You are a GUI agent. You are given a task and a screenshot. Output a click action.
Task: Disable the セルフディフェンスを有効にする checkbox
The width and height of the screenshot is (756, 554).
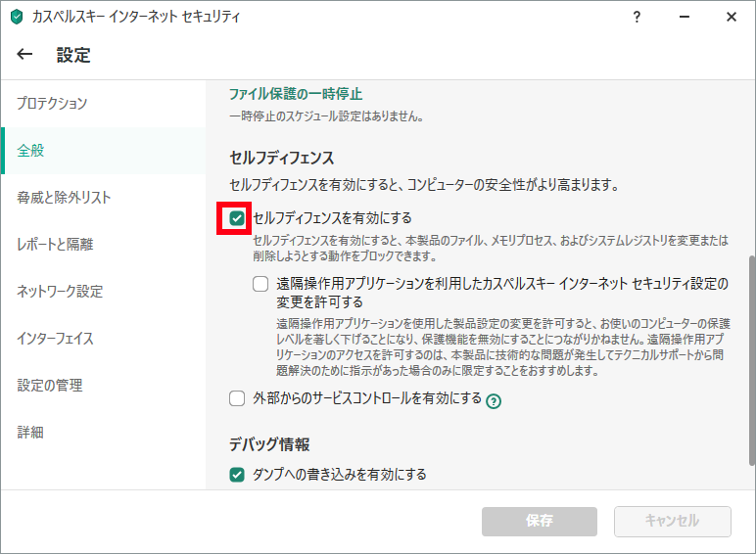point(236,218)
